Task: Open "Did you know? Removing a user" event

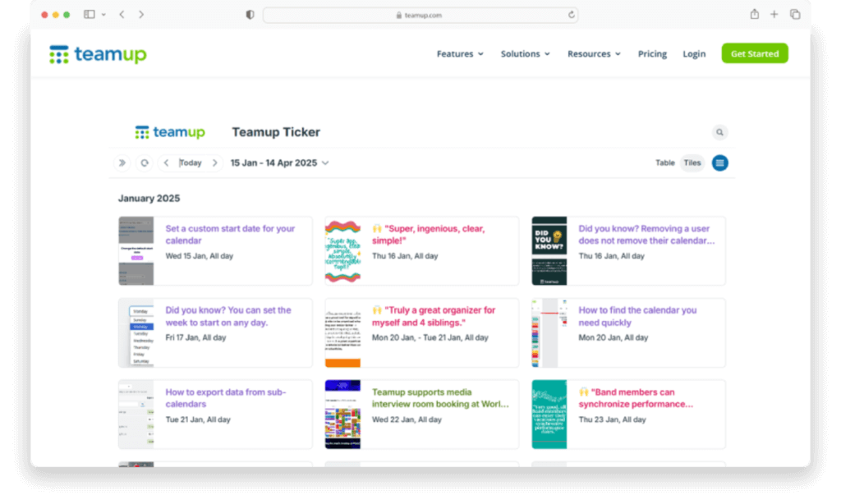Action: (646, 235)
